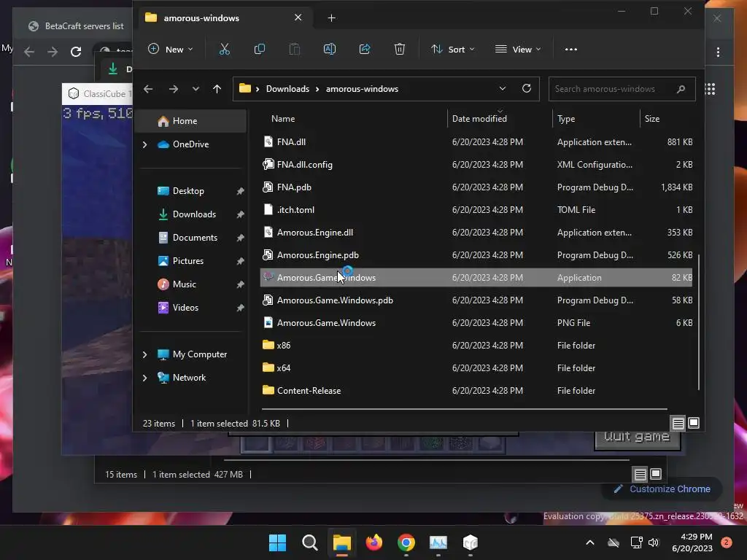Expand the My Computer tree node

pyautogui.click(x=145, y=354)
